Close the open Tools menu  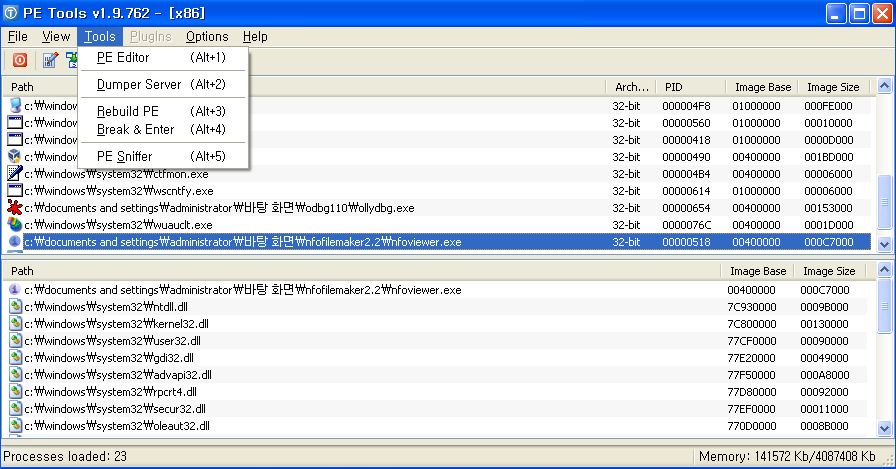[x=100, y=37]
